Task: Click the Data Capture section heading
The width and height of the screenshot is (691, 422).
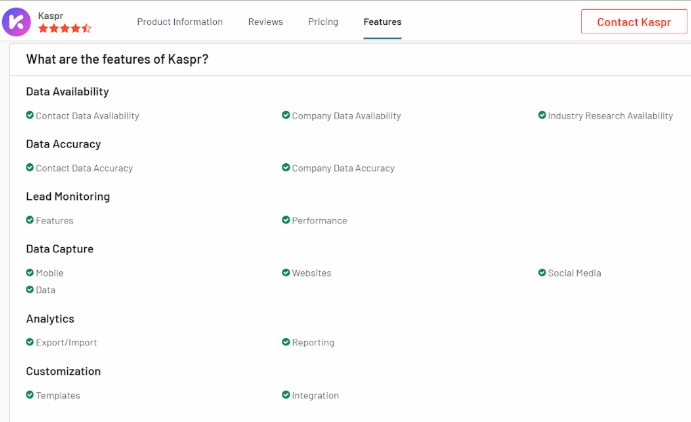Action: 60,249
